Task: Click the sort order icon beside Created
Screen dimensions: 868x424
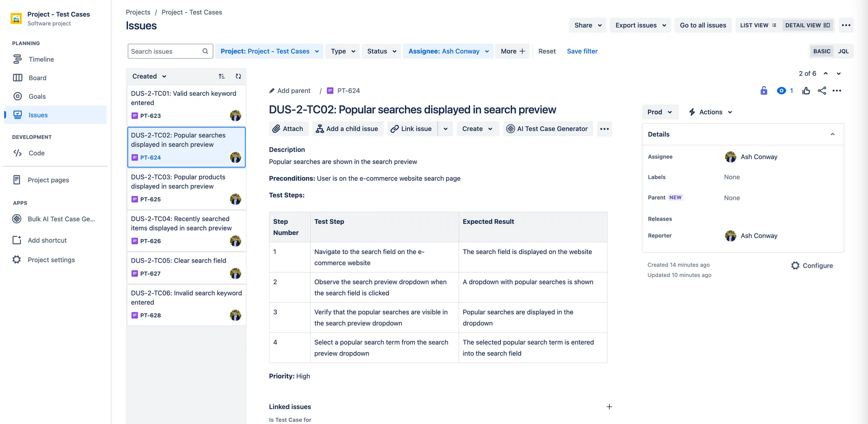Action: [x=222, y=76]
